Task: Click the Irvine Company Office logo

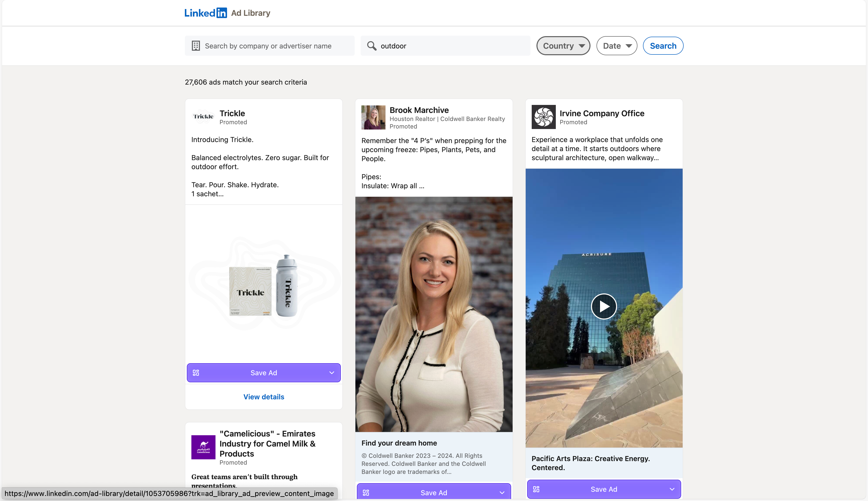Action: (x=543, y=117)
